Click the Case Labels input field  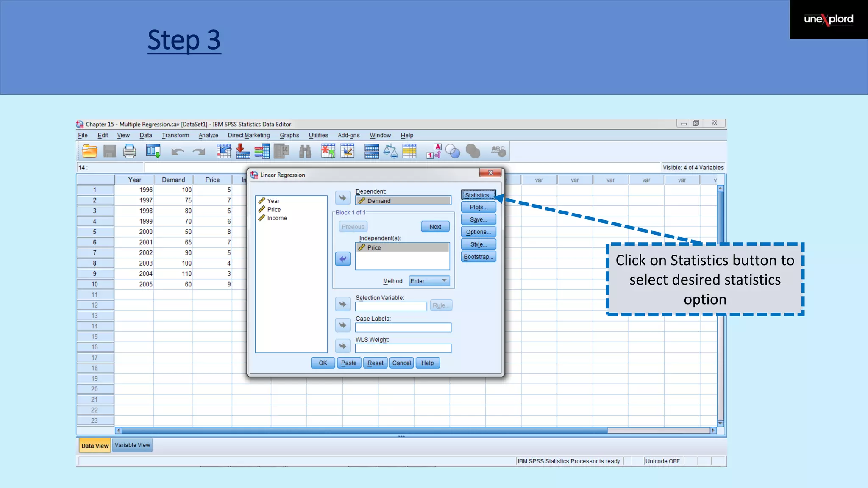coord(403,327)
